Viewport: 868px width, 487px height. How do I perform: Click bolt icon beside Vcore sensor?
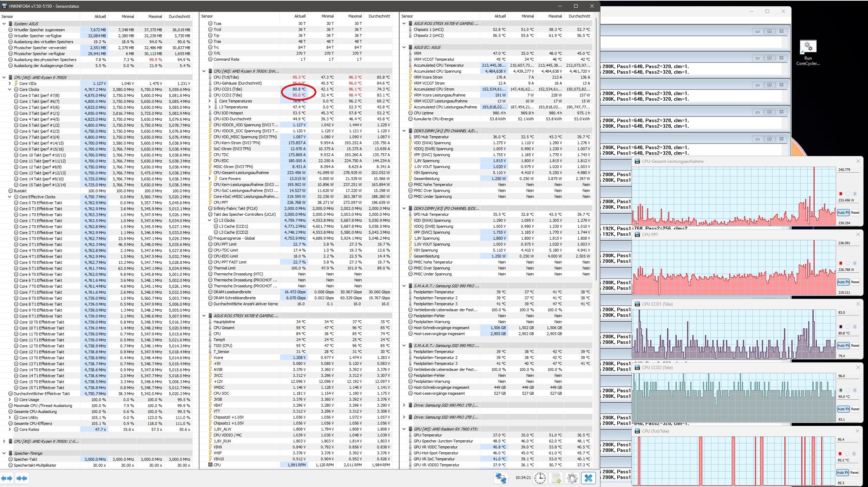click(210, 358)
